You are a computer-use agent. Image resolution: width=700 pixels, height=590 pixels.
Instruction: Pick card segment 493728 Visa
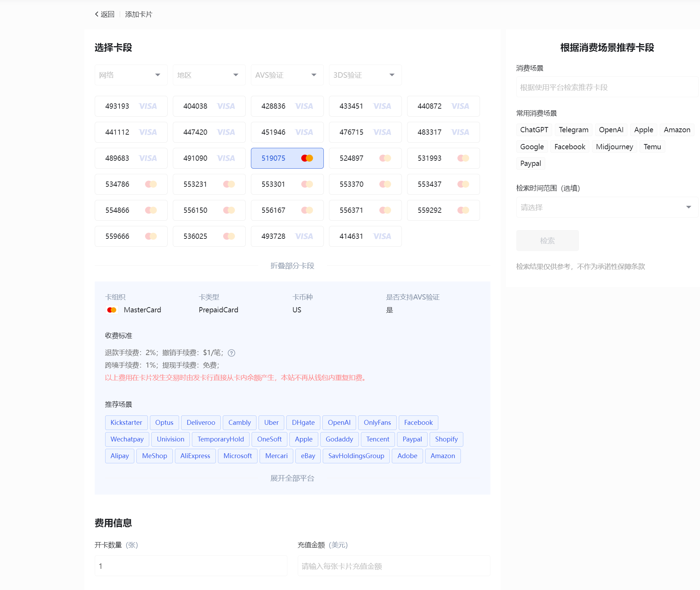pyautogui.click(x=287, y=236)
